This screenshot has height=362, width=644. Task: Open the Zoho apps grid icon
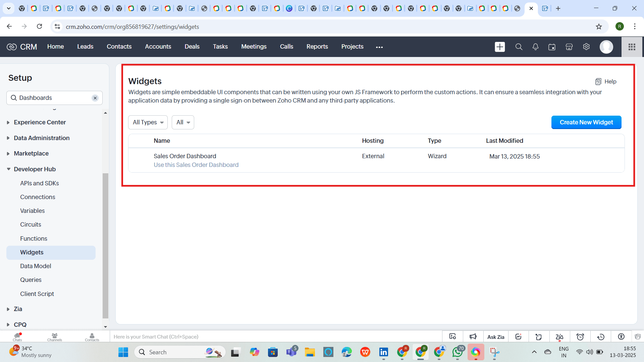tap(632, 47)
